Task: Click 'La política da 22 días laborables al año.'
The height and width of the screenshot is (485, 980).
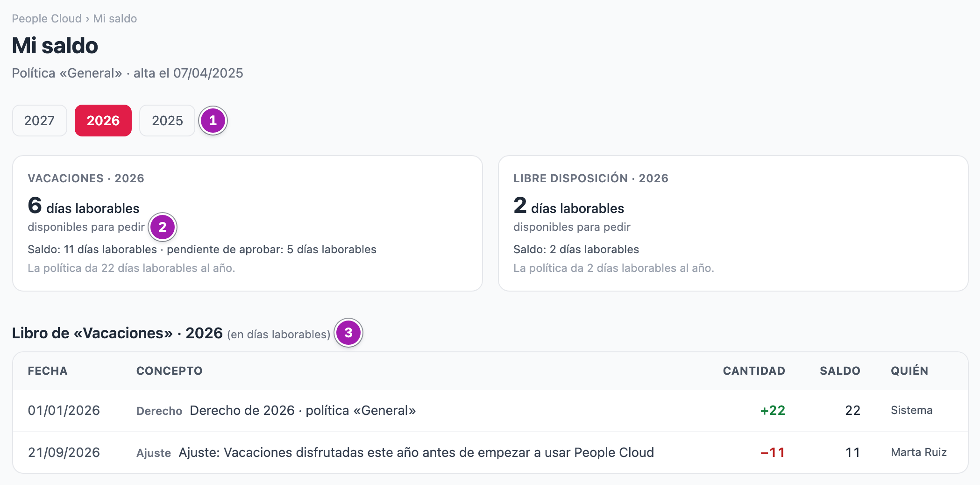Action: pos(131,268)
